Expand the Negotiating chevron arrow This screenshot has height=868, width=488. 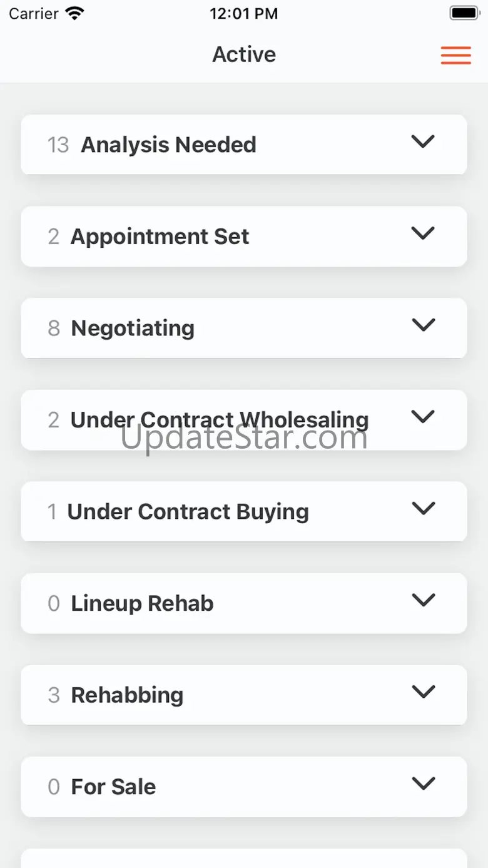(423, 325)
